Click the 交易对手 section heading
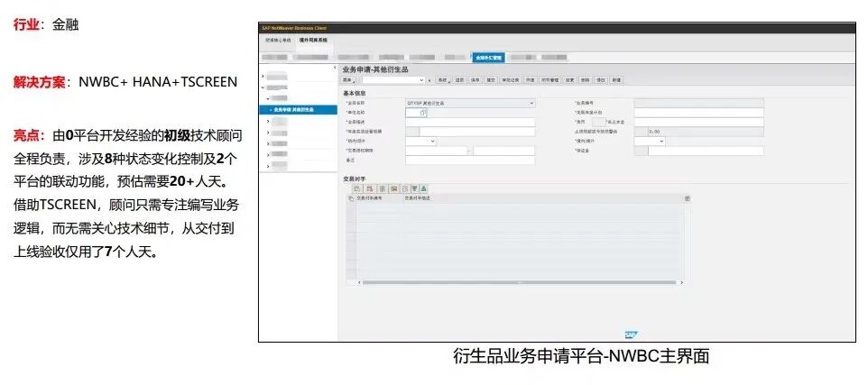 click(x=354, y=179)
